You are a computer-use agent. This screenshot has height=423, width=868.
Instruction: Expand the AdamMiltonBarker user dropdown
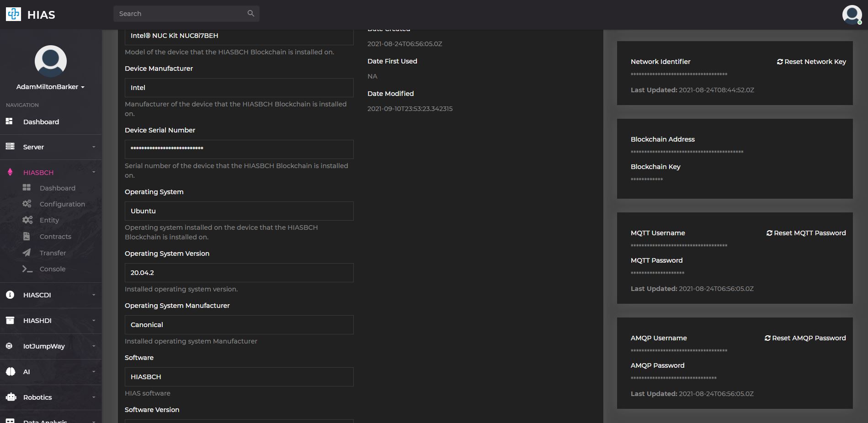50,87
